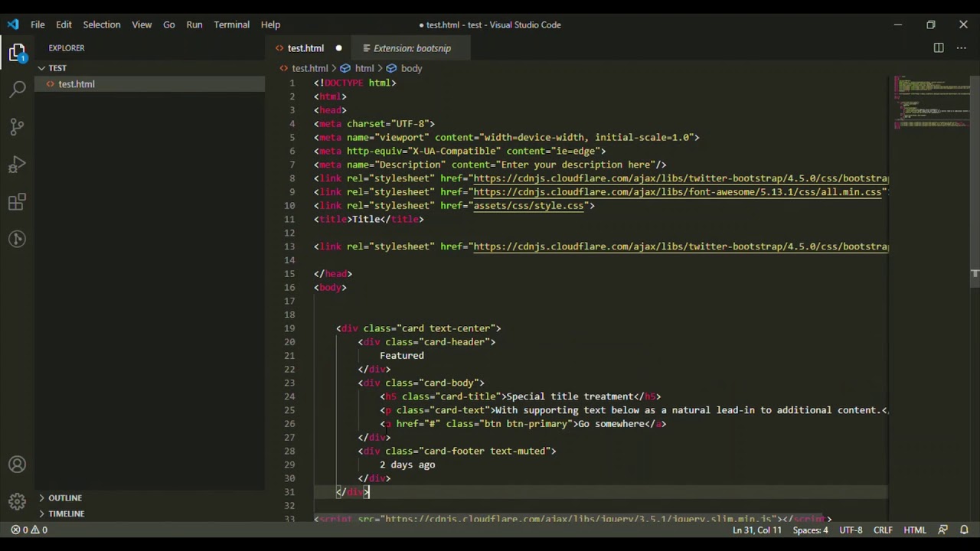980x551 pixels.
Task: Click the feedback icon in status bar
Action: click(942, 530)
